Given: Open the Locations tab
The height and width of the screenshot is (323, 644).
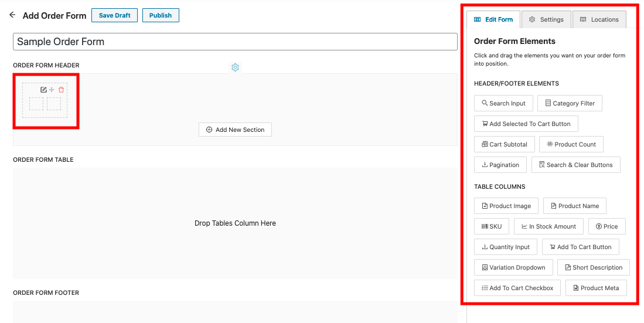Looking at the screenshot, I should [599, 19].
